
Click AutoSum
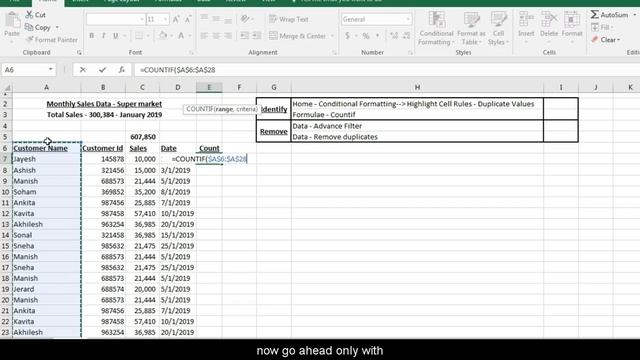pyautogui.click(x=609, y=15)
